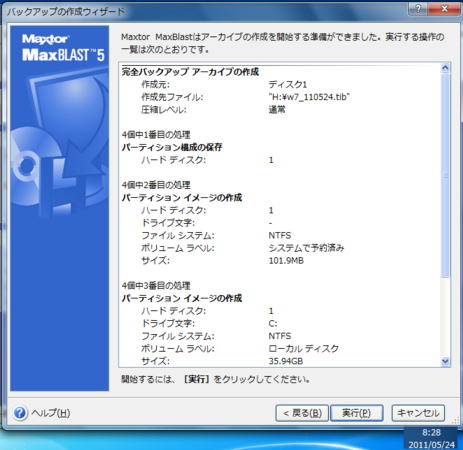Click the volume label ローカル ディスク
Viewport: 463px width, 450px height.
[303, 349]
